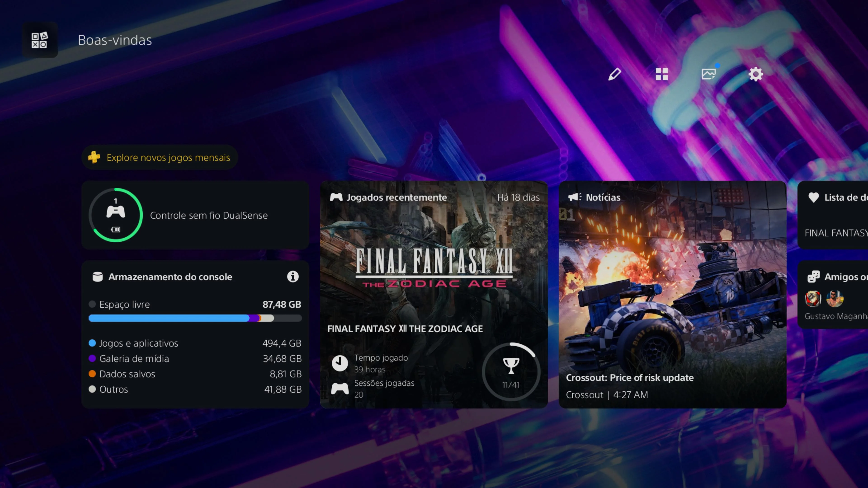
Task: Click the PlayStation Plus yellow icon
Action: [94, 157]
